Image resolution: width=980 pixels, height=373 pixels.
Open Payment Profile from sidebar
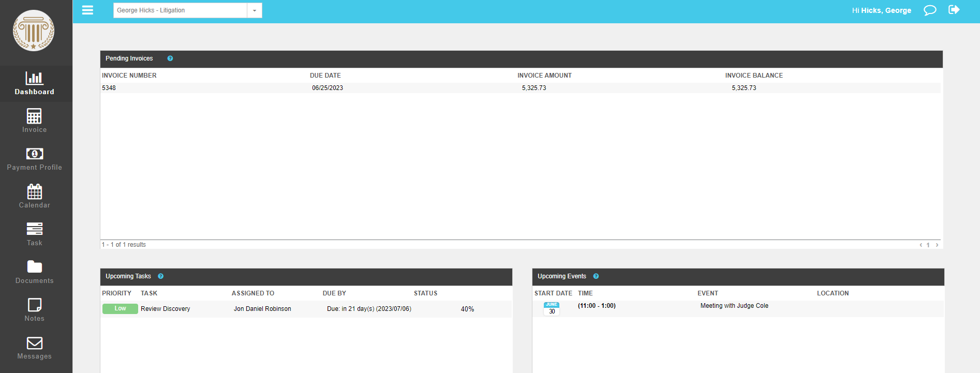pyautogui.click(x=34, y=159)
